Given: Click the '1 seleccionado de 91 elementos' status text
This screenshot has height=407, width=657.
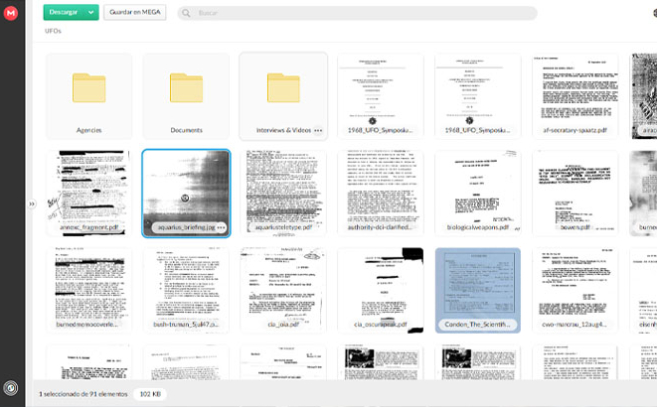Looking at the screenshot, I should click(x=83, y=394).
